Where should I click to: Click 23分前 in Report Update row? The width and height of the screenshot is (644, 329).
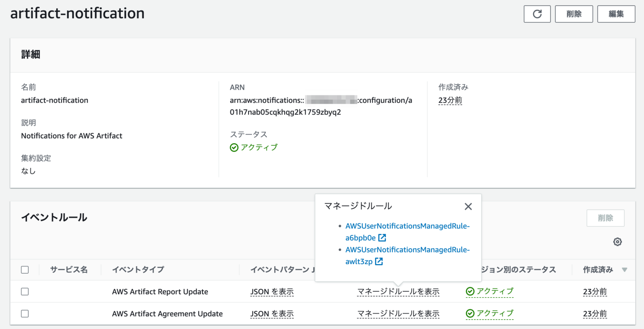click(x=595, y=292)
